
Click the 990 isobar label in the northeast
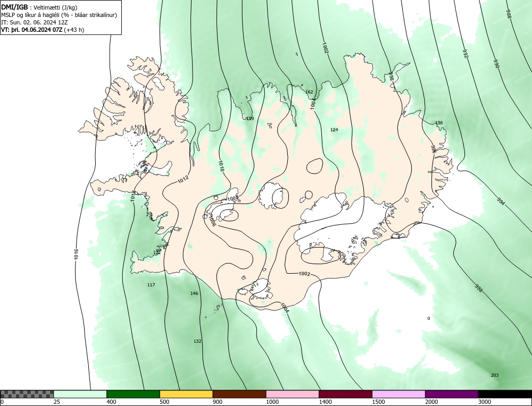click(x=496, y=64)
